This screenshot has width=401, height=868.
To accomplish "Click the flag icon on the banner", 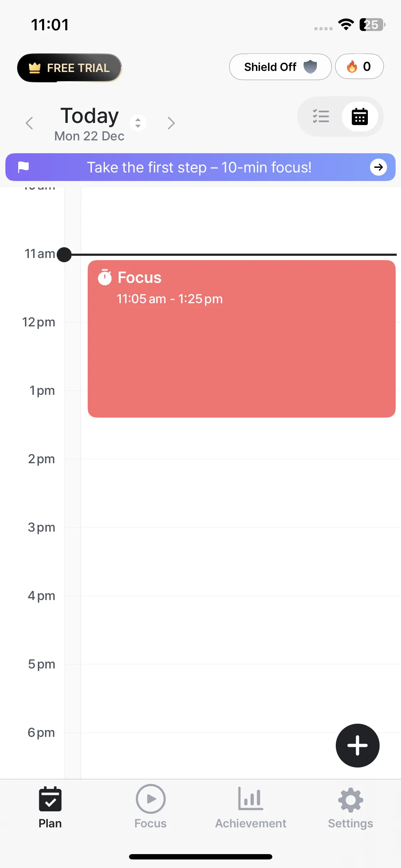I will click(24, 167).
